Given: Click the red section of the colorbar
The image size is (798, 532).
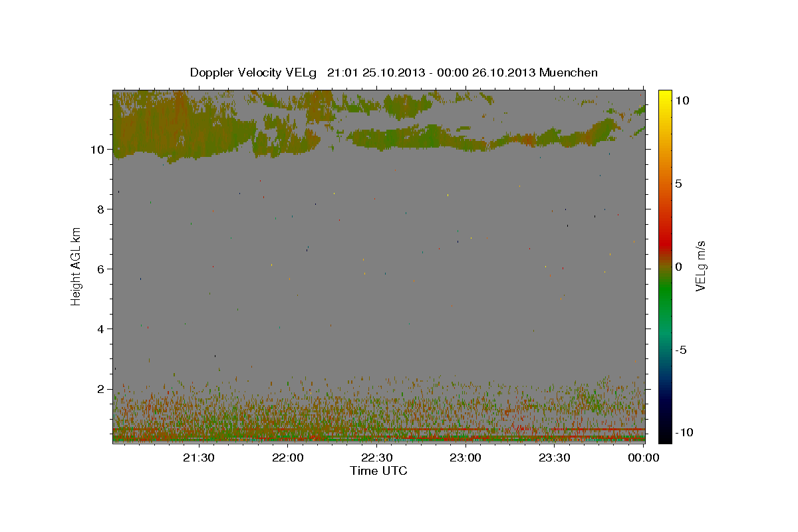Looking at the screenshot, I should tap(665, 243).
